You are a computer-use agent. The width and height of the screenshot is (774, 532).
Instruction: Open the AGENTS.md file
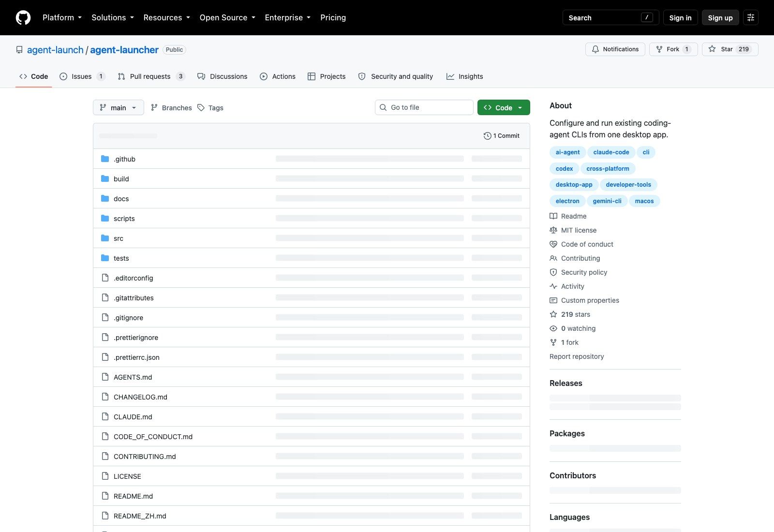click(x=133, y=377)
